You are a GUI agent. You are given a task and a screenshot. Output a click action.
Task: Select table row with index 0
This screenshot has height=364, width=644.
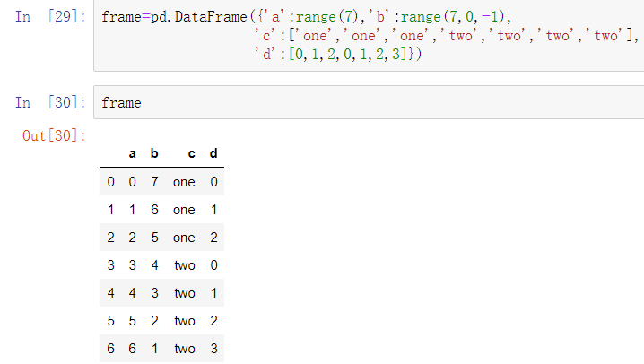[161, 182]
